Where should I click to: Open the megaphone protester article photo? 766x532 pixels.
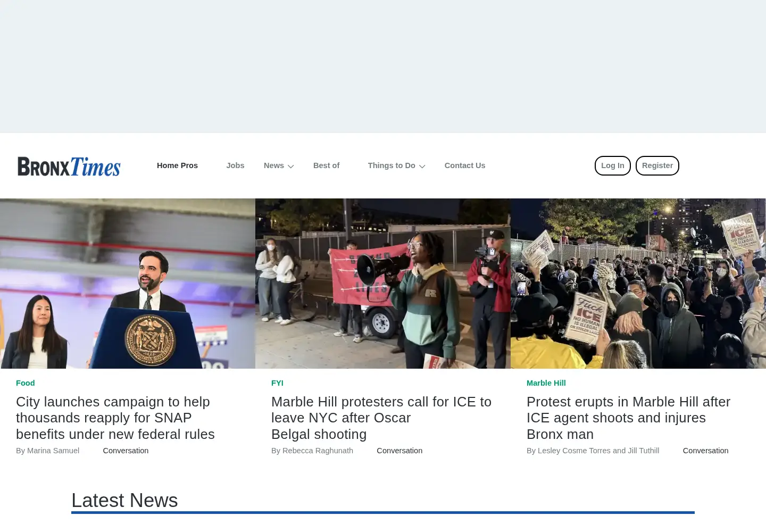383,284
